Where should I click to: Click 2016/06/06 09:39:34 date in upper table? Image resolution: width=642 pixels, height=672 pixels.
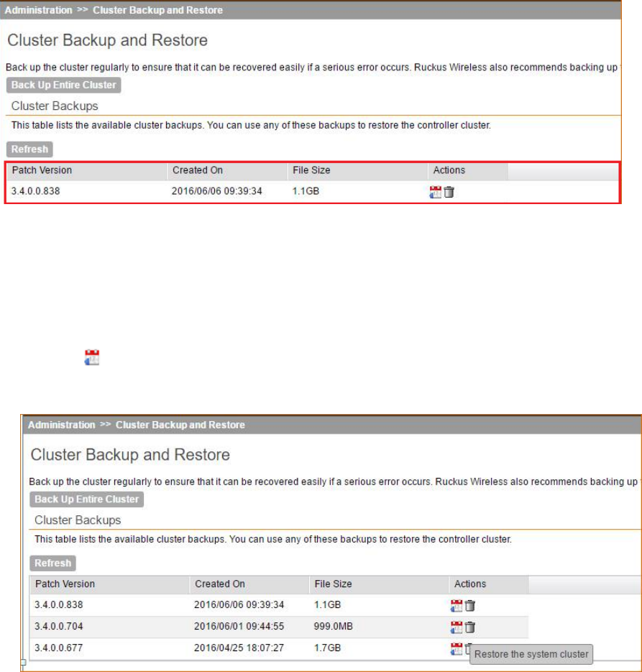point(217,191)
